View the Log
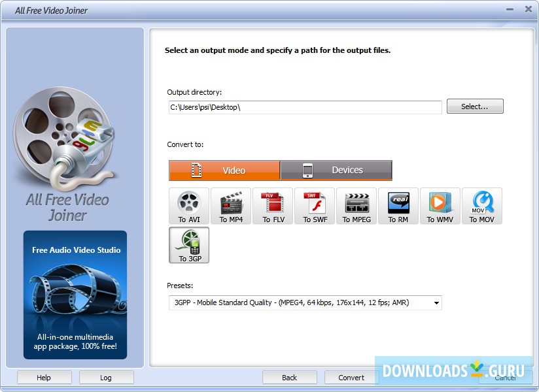 [106, 377]
